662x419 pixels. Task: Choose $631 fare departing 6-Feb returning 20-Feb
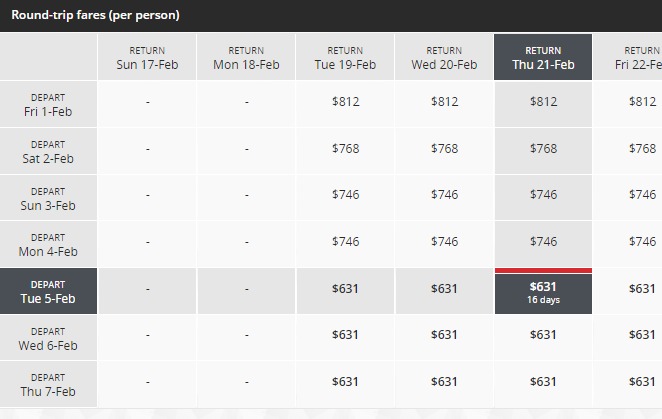pos(444,335)
